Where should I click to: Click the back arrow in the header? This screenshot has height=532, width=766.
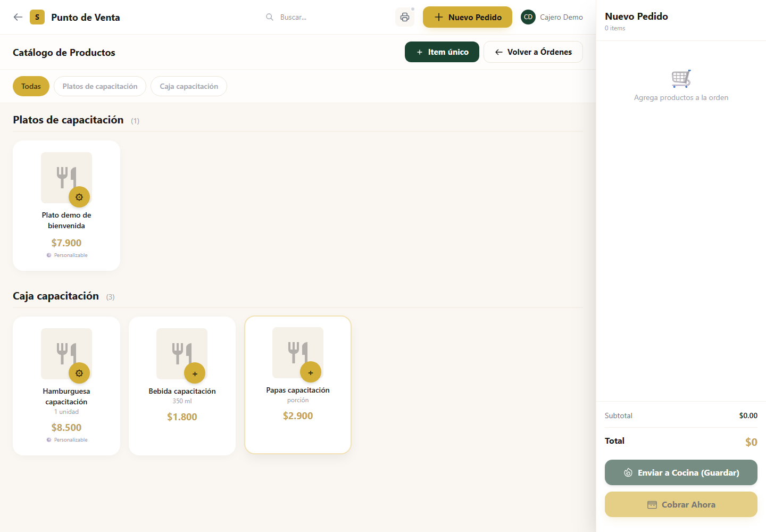[x=18, y=17]
